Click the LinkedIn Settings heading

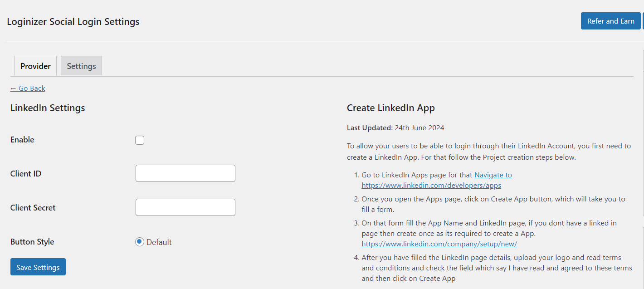(x=48, y=108)
